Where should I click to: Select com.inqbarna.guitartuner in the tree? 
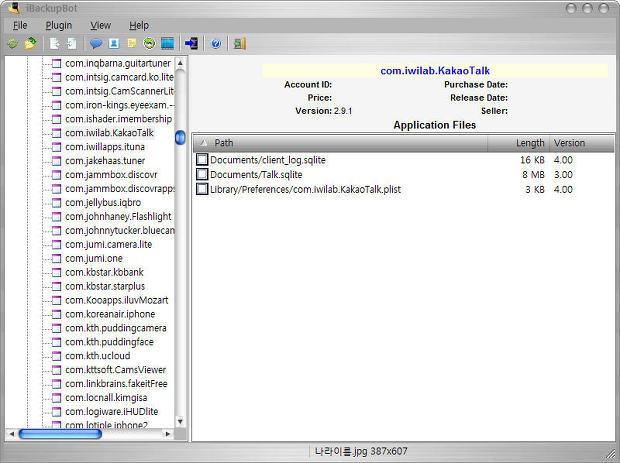(118, 63)
